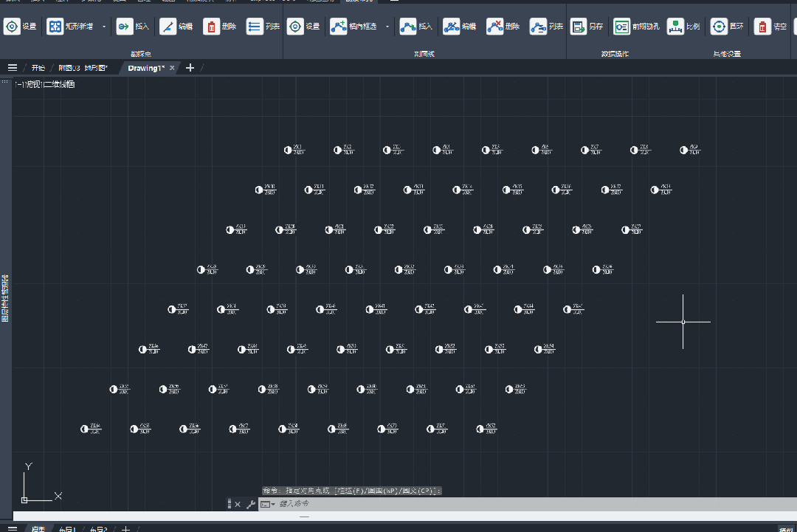Switch to the 模型 model tab
The height and width of the screenshot is (532, 797).
point(38,529)
